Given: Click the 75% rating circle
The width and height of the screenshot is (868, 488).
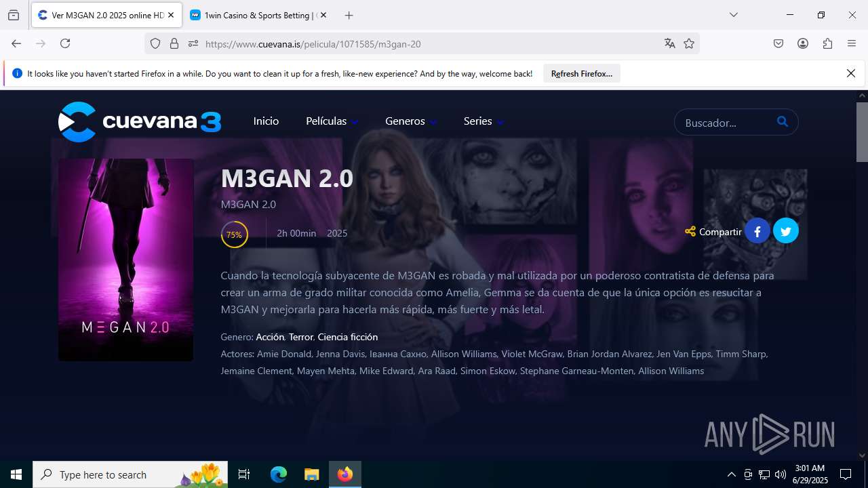Looking at the screenshot, I should [x=234, y=235].
